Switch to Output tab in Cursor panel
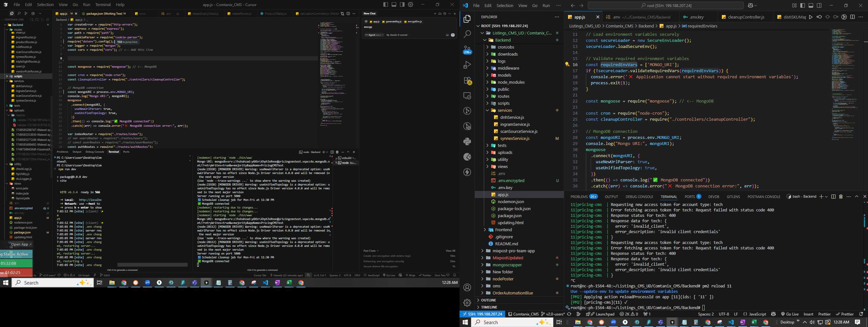 pyautogui.click(x=77, y=152)
